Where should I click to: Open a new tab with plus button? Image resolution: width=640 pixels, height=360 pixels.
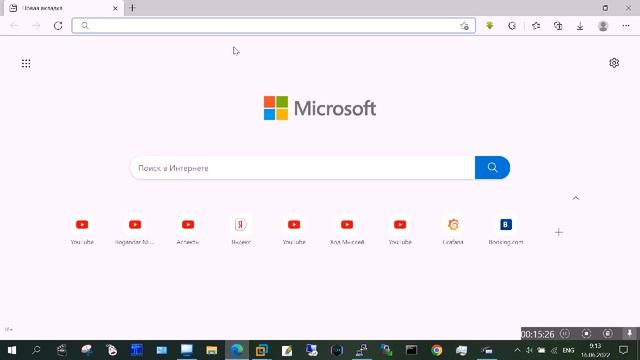(132, 8)
